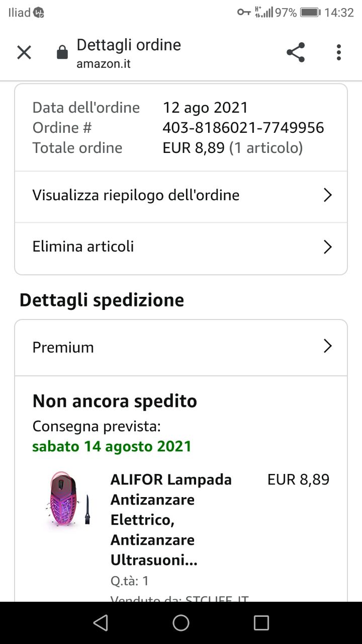Image resolution: width=362 pixels, height=644 pixels.
Task: Open Visualizza riepilogo dell'ordine row
Action: (x=136, y=195)
